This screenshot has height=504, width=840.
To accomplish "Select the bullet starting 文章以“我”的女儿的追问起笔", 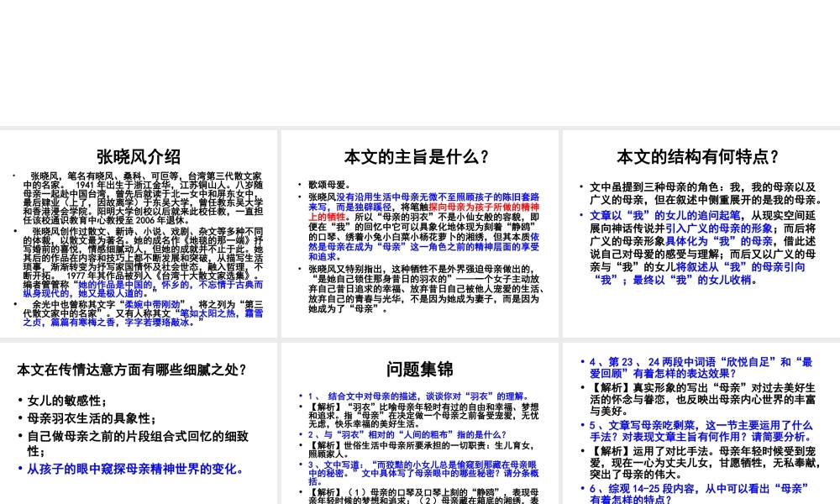I will click(703, 248).
